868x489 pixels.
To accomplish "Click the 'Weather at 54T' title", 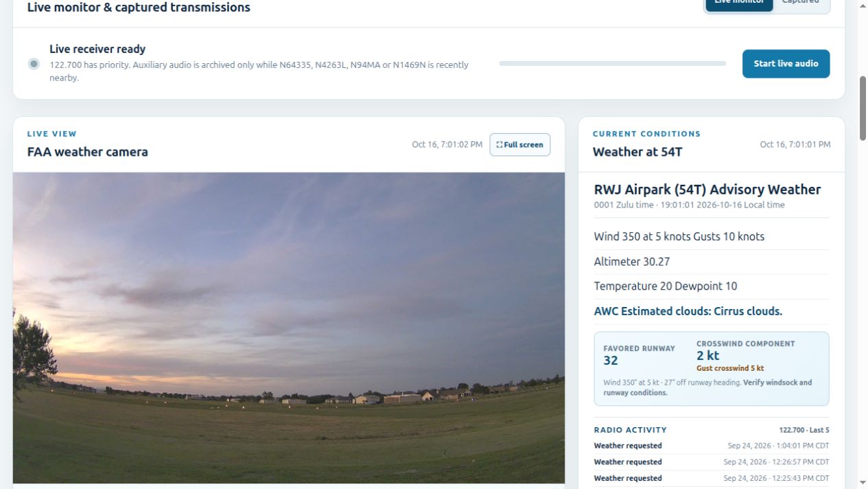I will pyautogui.click(x=637, y=152).
